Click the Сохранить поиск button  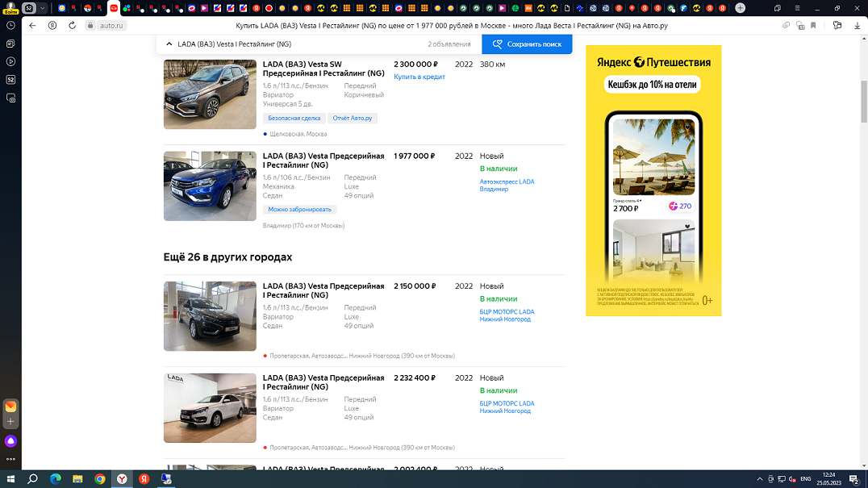pyautogui.click(x=527, y=44)
